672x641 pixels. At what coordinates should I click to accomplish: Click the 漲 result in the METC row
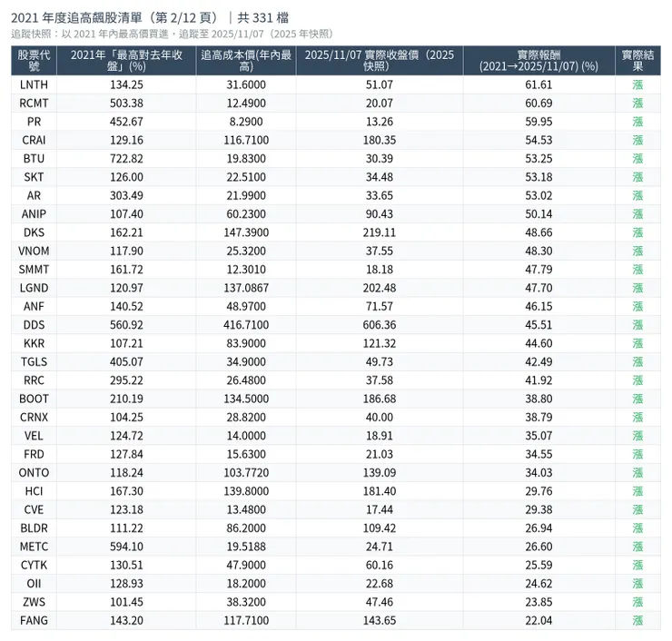pos(637,547)
